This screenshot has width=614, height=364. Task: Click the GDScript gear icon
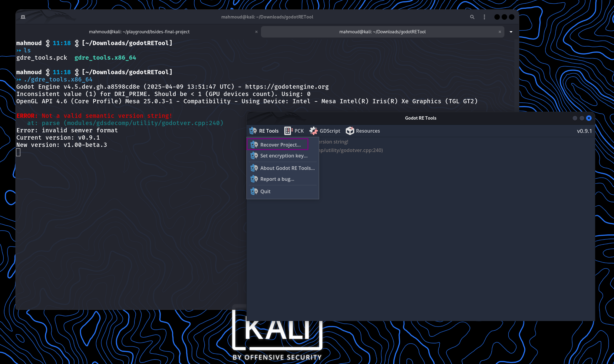click(313, 131)
